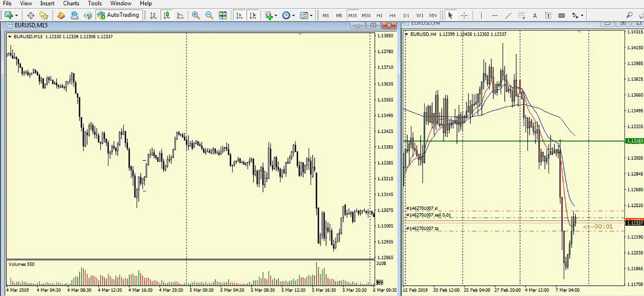Switch timeframe to D1
This screenshot has height=296, width=644.
coord(406,15)
